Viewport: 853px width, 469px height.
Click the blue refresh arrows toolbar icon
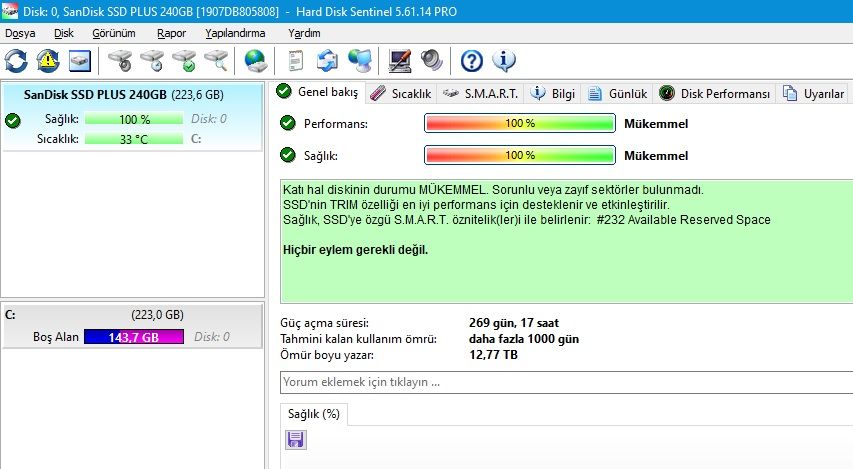coord(16,60)
